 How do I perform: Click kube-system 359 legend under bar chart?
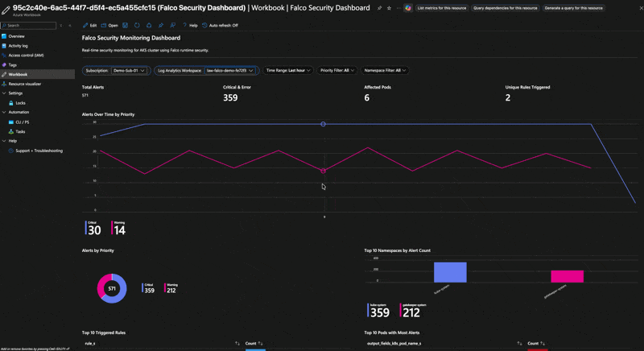(378, 311)
